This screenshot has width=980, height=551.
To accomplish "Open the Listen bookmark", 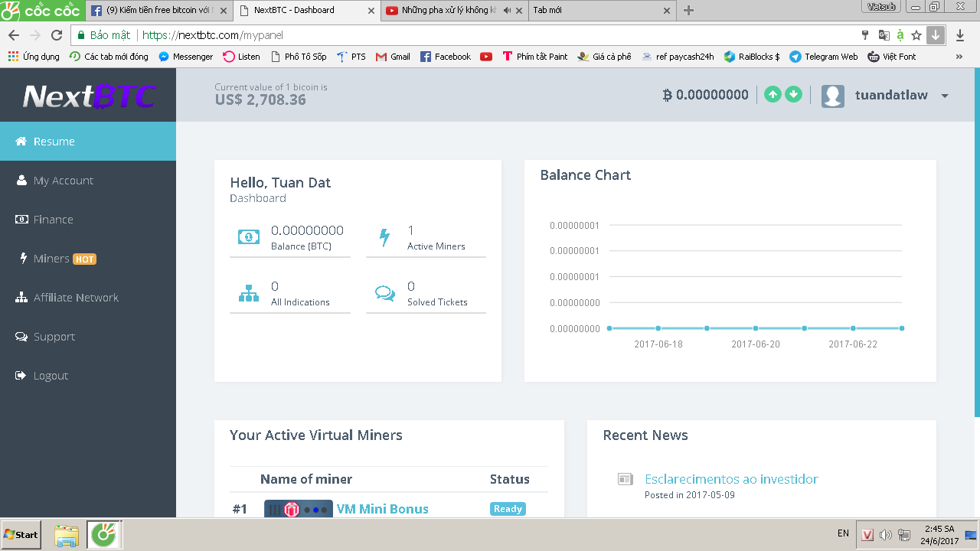I will click(241, 57).
